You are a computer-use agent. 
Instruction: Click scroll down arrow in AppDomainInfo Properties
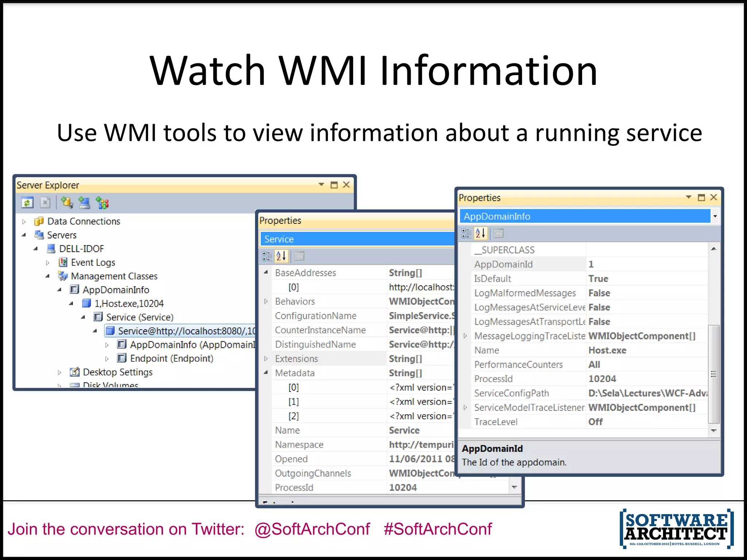click(x=714, y=431)
